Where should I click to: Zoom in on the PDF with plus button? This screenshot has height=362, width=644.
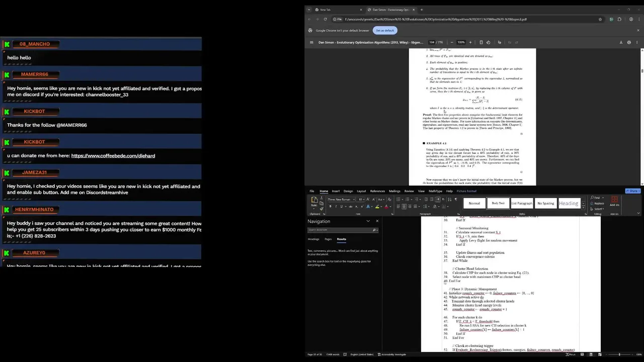point(470,42)
